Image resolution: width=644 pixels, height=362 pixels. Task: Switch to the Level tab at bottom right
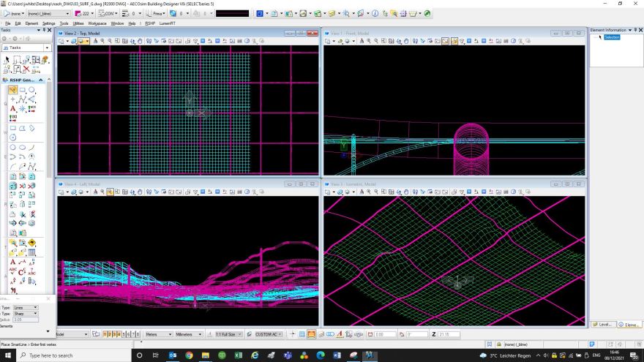[x=602, y=324]
